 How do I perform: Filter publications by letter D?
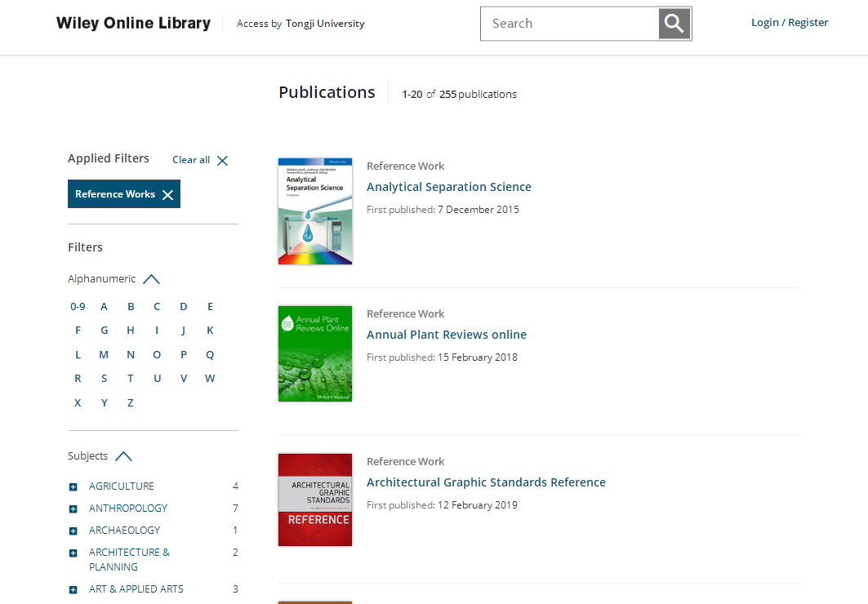[x=184, y=306]
